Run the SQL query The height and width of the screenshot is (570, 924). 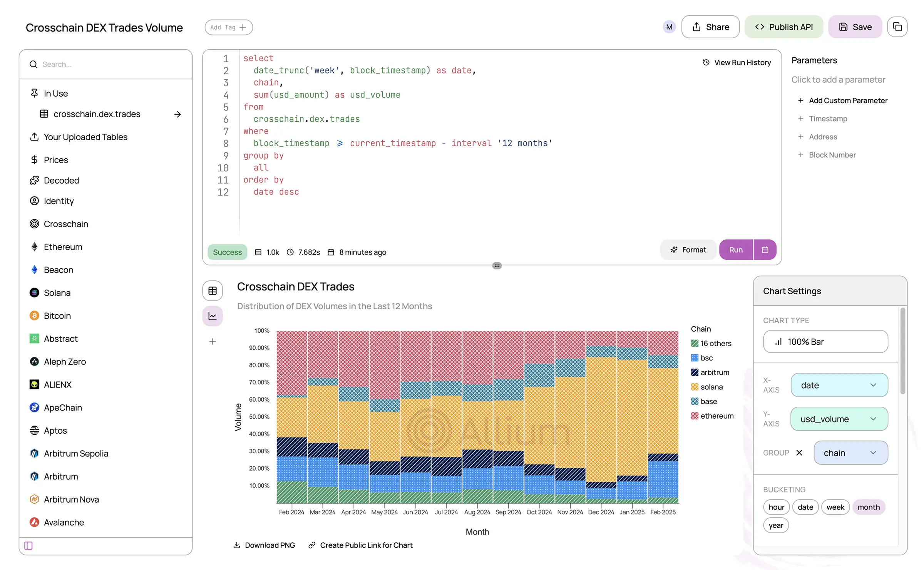735,250
